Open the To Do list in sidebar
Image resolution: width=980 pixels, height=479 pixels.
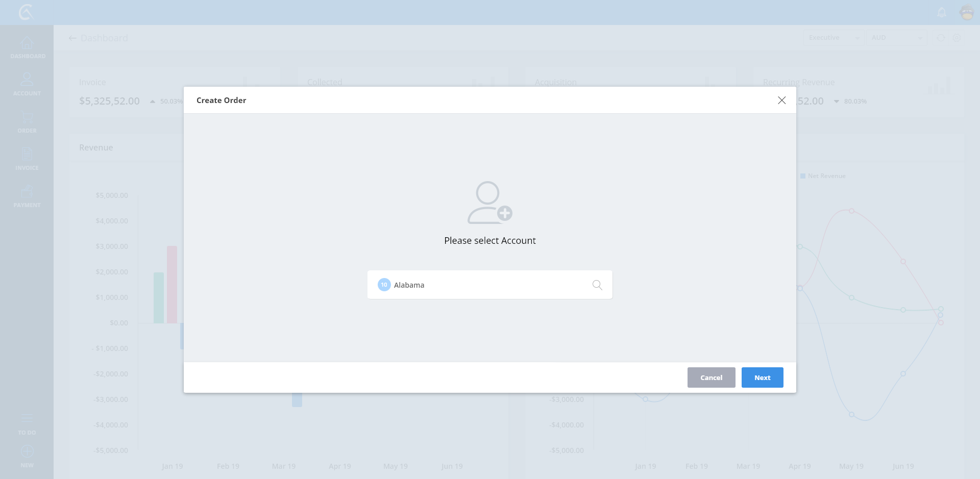(x=27, y=423)
